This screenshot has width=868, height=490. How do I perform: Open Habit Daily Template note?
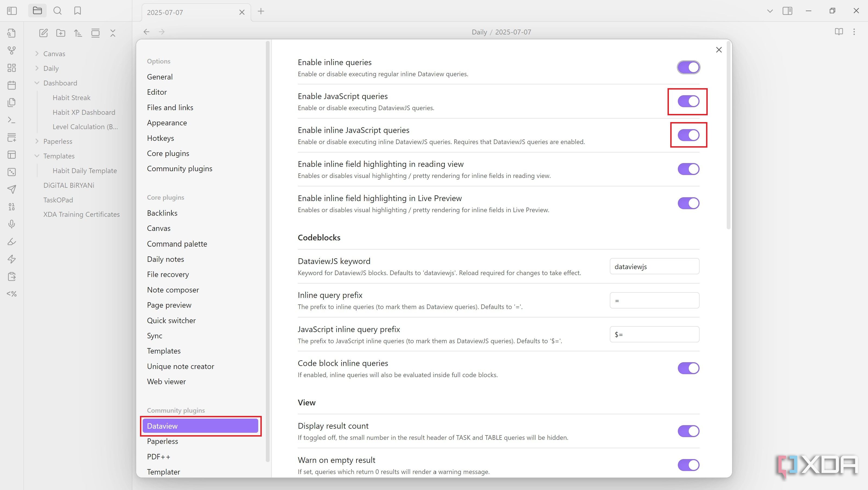pyautogui.click(x=85, y=170)
